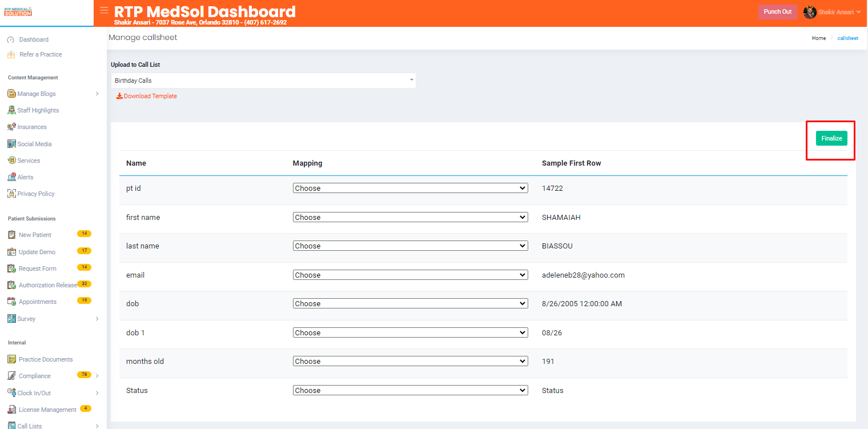The image size is (868, 429).
Task: Expand the Call Lists submenu chevron
Action: click(x=97, y=426)
